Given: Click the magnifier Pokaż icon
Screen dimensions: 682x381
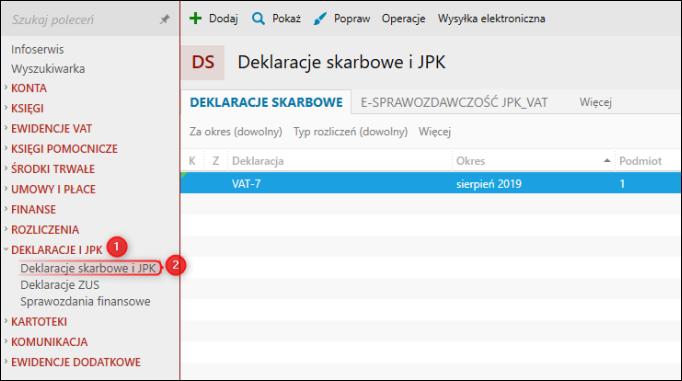Looking at the screenshot, I should pyautogui.click(x=258, y=19).
